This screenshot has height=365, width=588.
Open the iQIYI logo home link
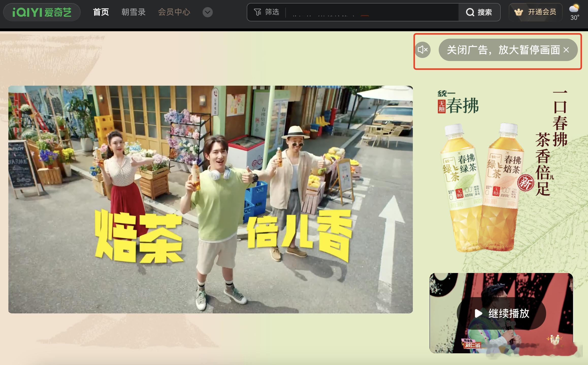coord(42,12)
